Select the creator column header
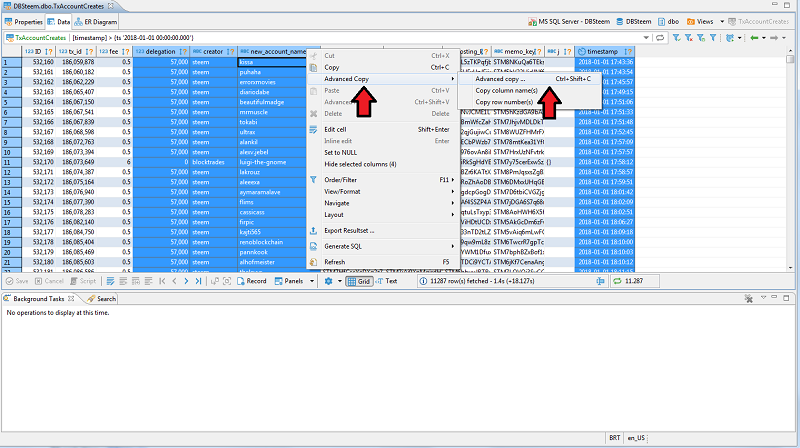800x448 pixels. [213, 52]
